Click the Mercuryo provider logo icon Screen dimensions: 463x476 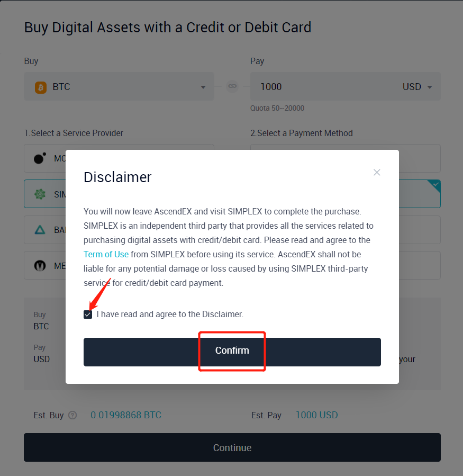(40, 266)
